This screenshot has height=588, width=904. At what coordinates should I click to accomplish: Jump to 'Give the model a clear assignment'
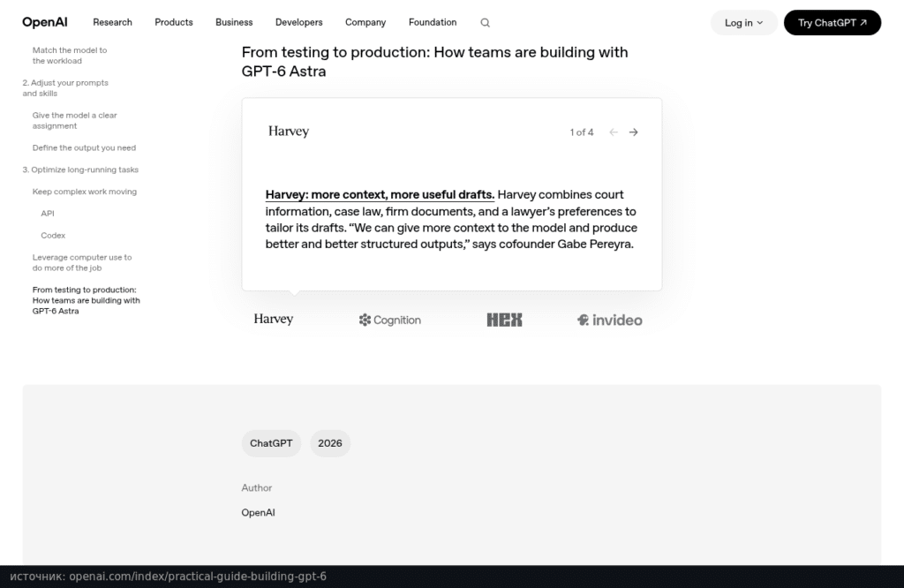click(x=74, y=120)
